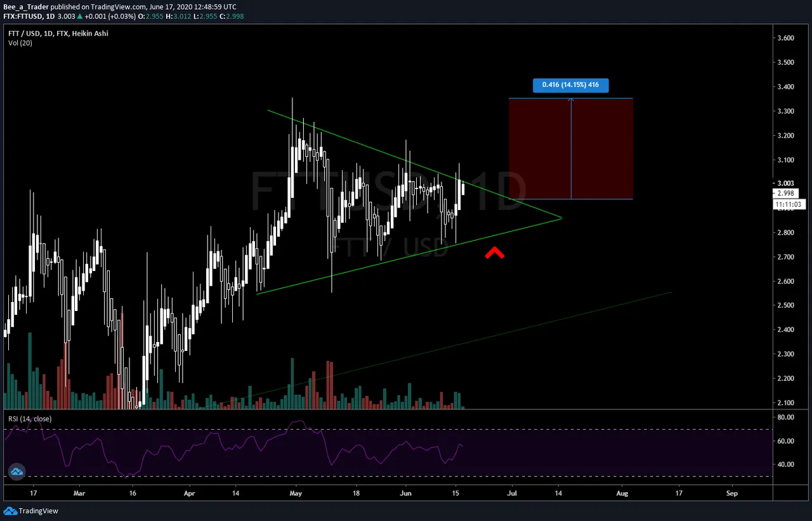This screenshot has height=521, width=812.
Task: Click the 80.00 RSI axis label
Action: (785, 417)
